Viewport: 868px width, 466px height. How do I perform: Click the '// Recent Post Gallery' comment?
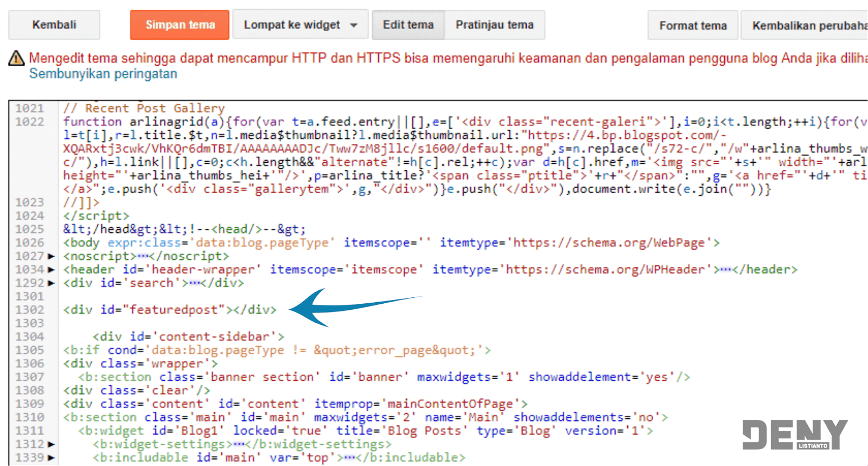coord(144,108)
